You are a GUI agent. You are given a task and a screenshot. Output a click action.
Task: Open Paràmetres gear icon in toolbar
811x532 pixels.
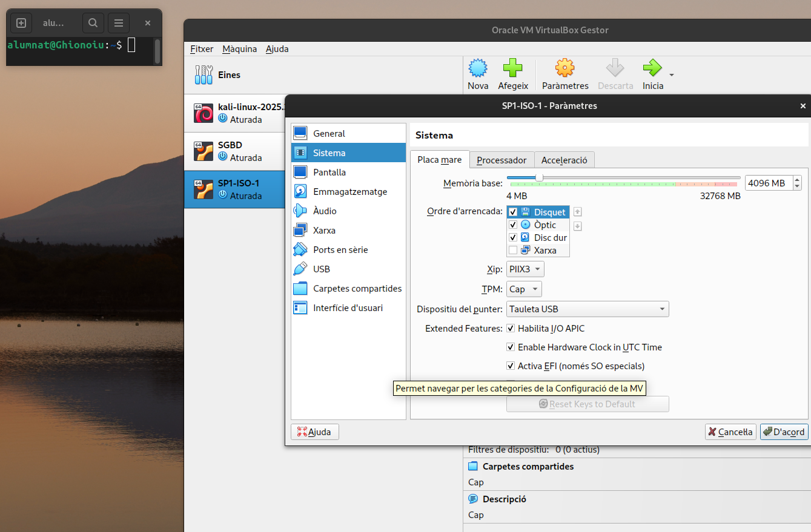(564, 68)
